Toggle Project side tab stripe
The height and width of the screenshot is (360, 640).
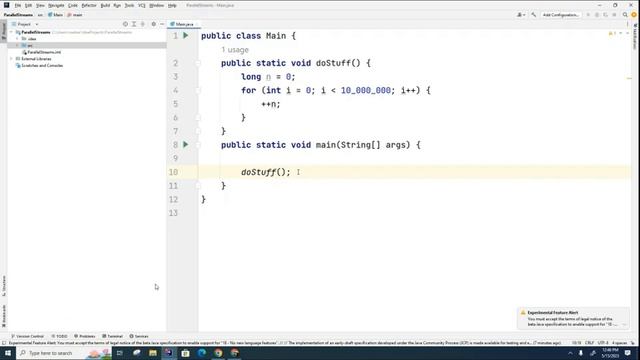tap(4, 31)
